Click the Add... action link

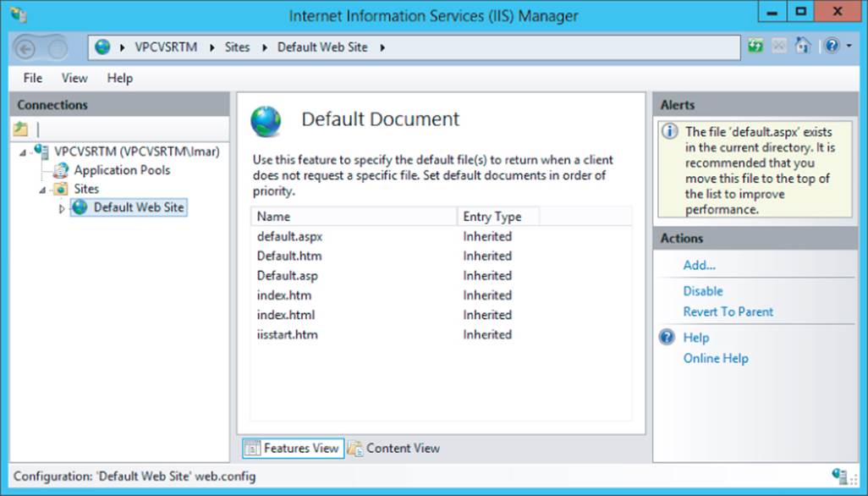tap(699, 265)
